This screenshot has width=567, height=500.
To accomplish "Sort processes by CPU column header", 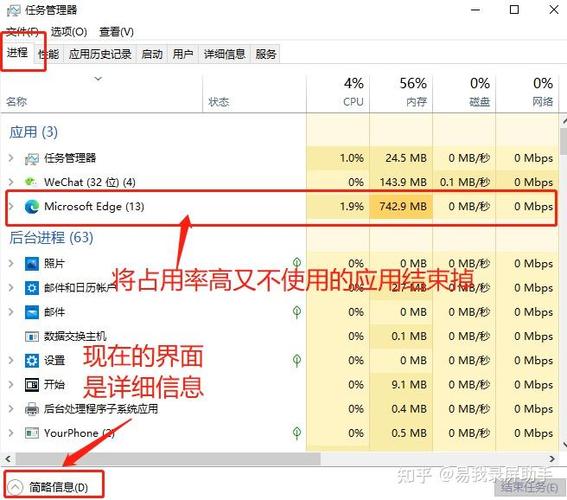I will pyautogui.click(x=338, y=94).
